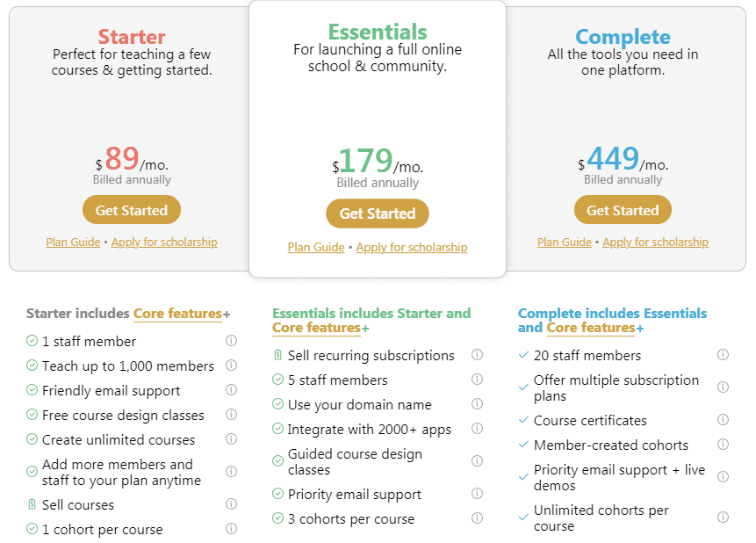Open Core features link in Complete section

point(591,328)
